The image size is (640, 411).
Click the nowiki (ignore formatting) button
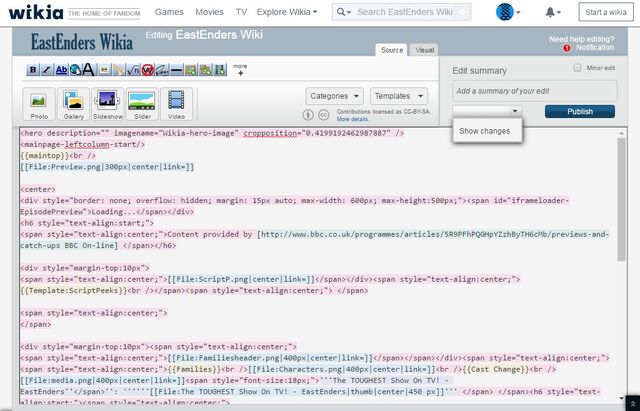point(147,70)
